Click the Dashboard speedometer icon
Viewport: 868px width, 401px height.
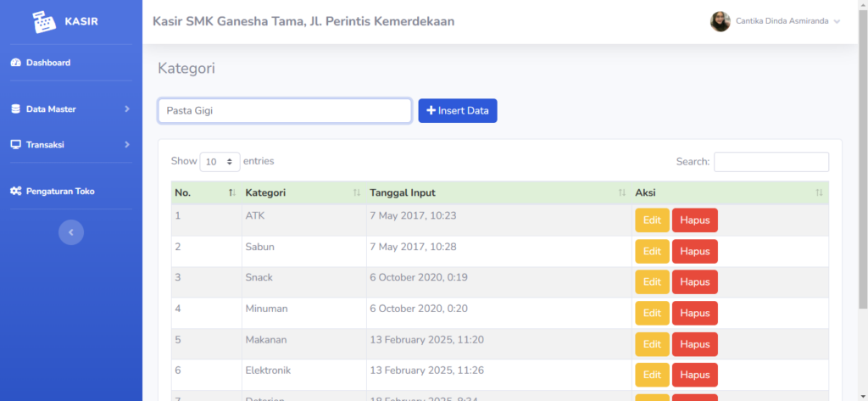click(15, 63)
